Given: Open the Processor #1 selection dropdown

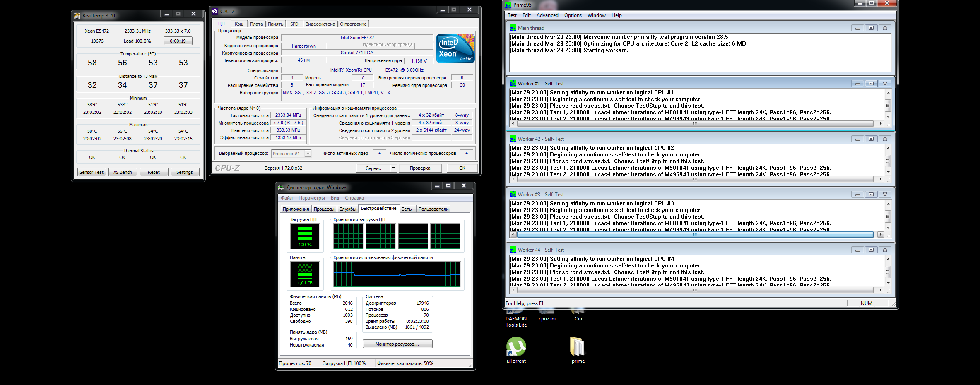Looking at the screenshot, I should click(308, 154).
